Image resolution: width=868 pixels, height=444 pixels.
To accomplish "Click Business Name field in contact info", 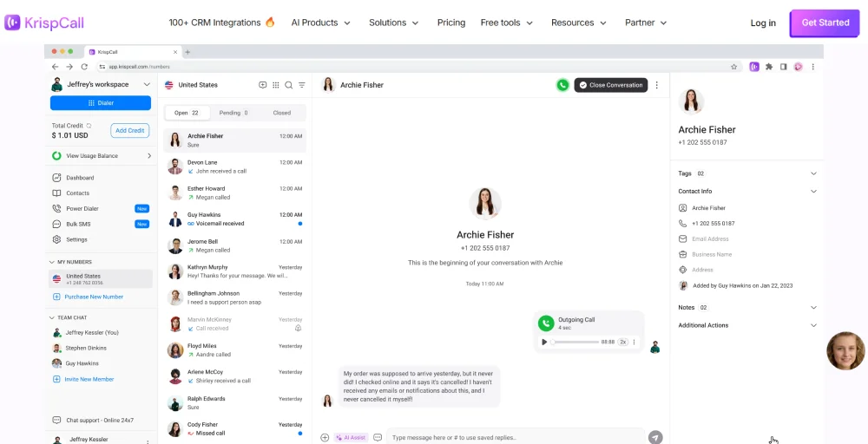I will click(x=712, y=254).
